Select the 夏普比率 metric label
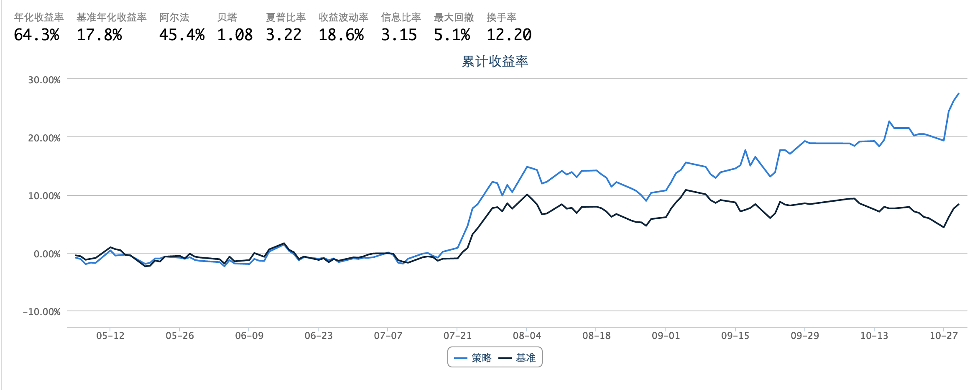980x390 pixels. click(286, 17)
